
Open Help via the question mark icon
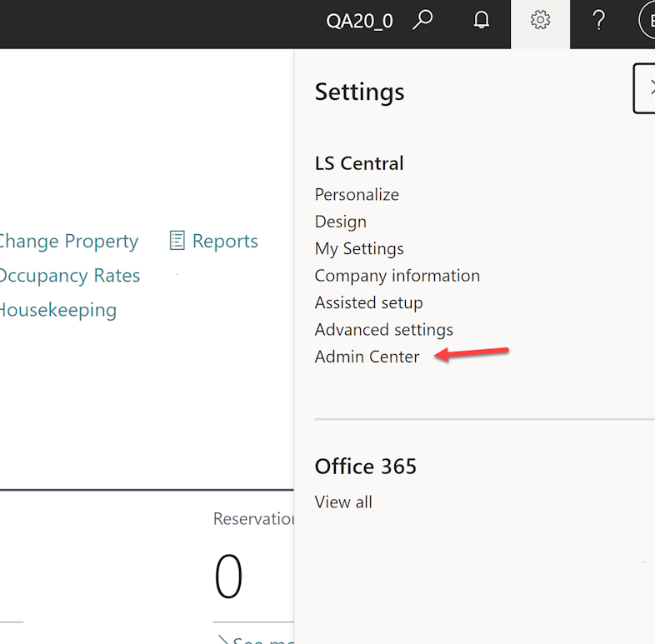(598, 21)
